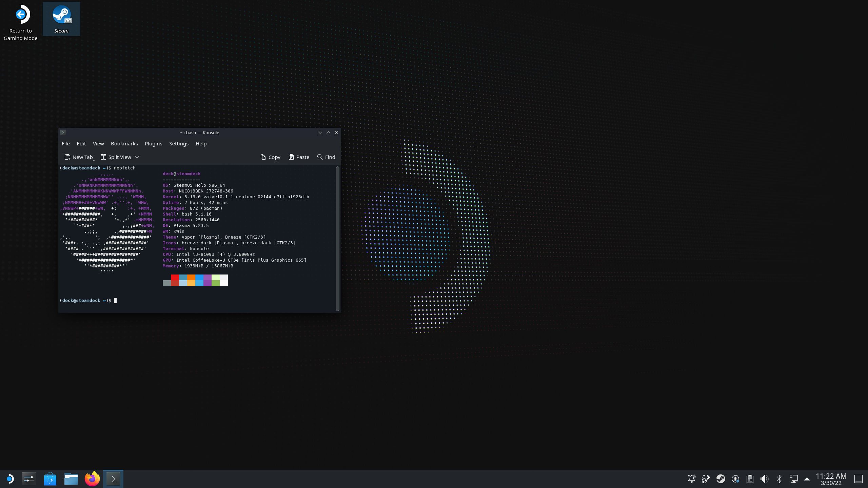Open the Steam desktop shortcut
Screen dimensions: 868x488
click(x=61, y=19)
